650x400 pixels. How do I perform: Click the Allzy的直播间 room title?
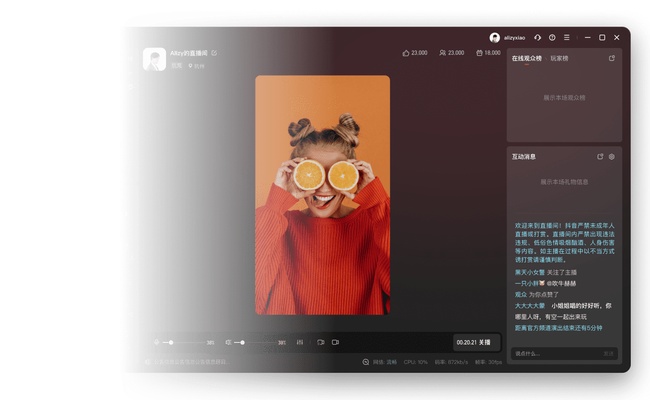click(189, 53)
